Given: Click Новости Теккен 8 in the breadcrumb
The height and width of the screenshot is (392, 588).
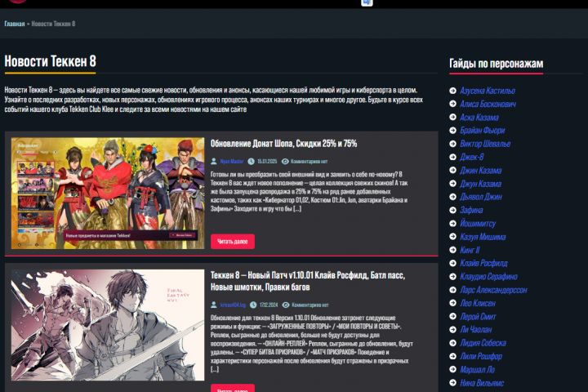Looking at the screenshot, I should (x=53, y=24).
